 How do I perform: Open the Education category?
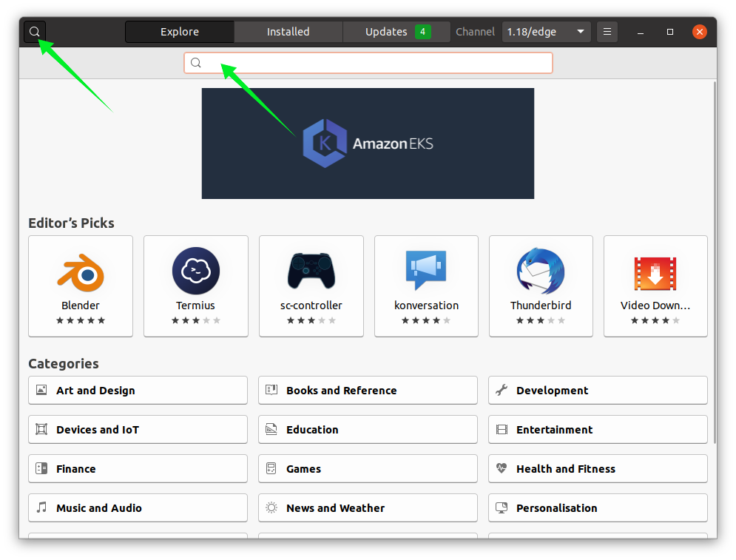[x=368, y=430]
